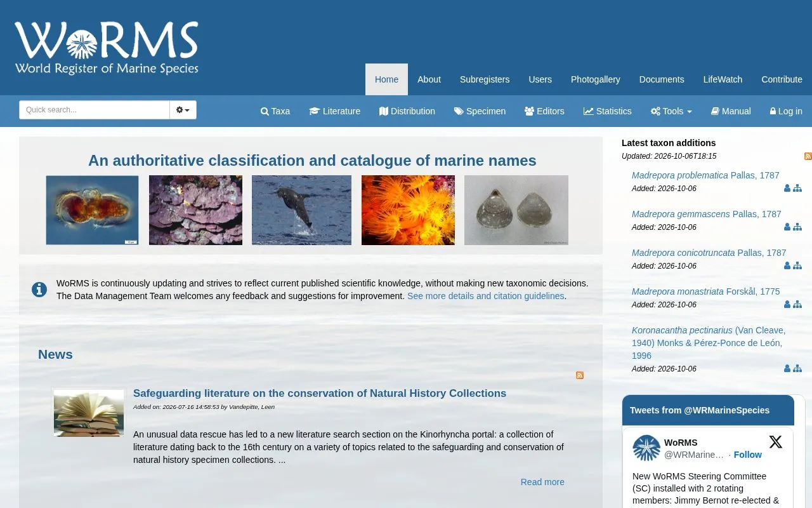Open the Statistics chart page
Image resolution: width=812 pixels, height=508 pixels.
tap(608, 111)
